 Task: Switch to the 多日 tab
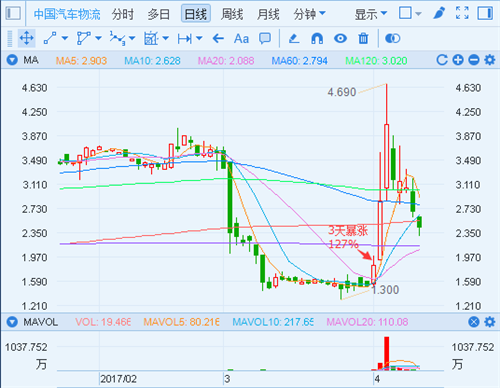click(159, 14)
